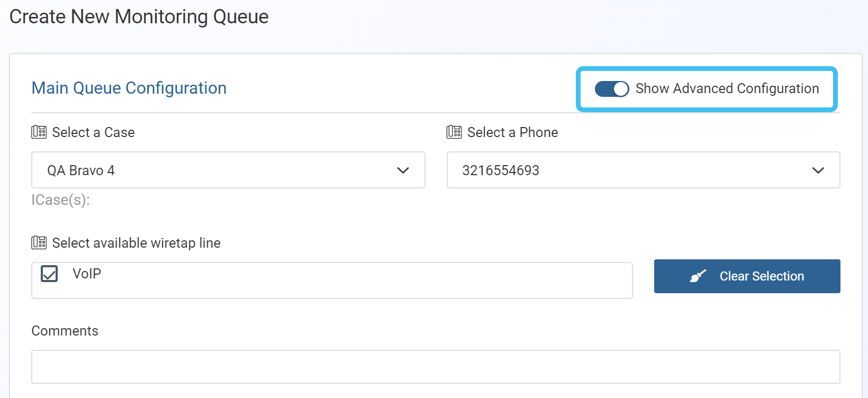Click the Select a Phone label

pyautogui.click(x=512, y=132)
